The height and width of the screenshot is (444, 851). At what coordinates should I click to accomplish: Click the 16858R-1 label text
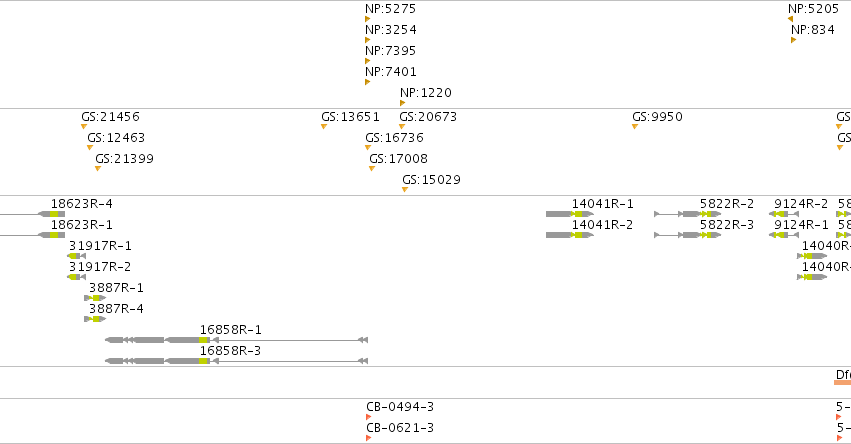tap(231, 330)
